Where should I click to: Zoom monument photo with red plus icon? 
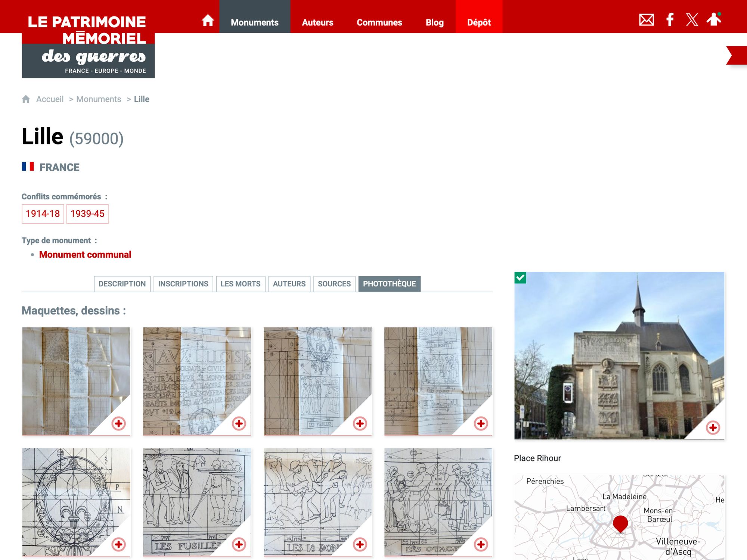713,427
